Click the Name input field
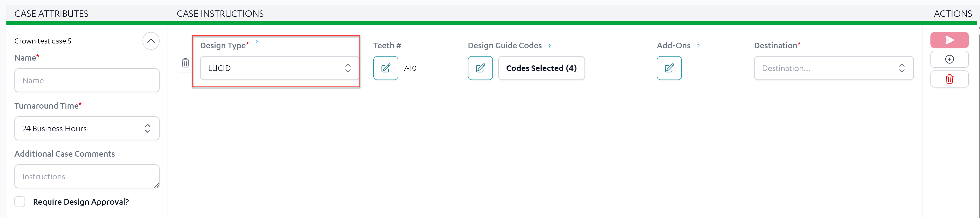 [87, 80]
